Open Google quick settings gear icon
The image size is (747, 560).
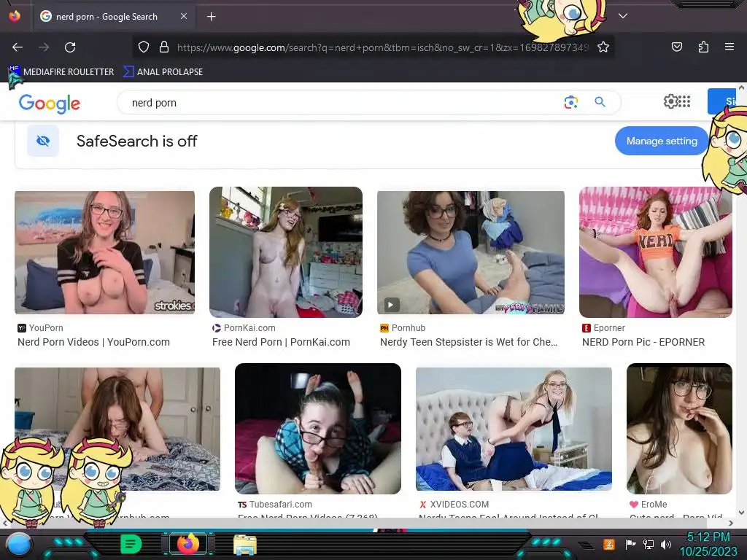tap(671, 101)
